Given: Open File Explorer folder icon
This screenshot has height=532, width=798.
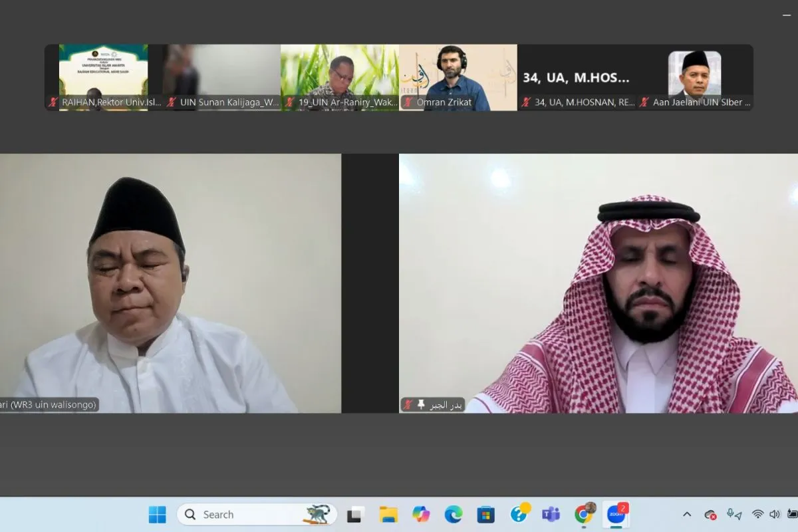Looking at the screenshot, I should (388, 514).
